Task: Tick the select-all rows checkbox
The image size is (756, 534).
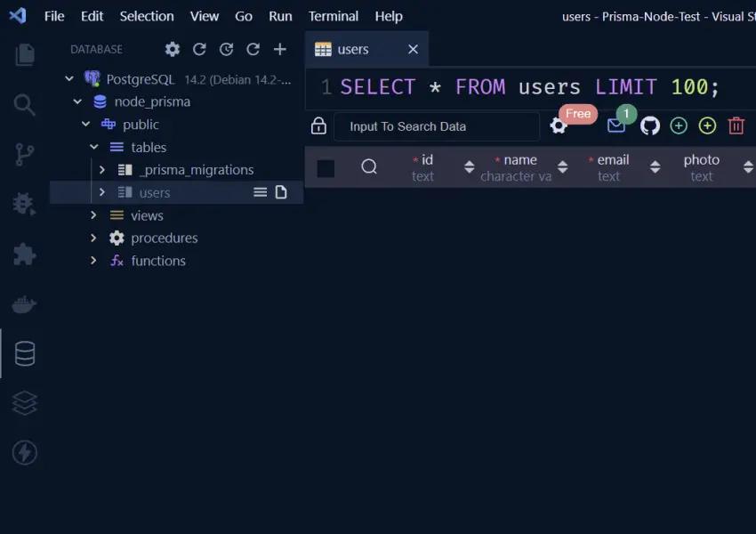Action: [x=326, y=168]
